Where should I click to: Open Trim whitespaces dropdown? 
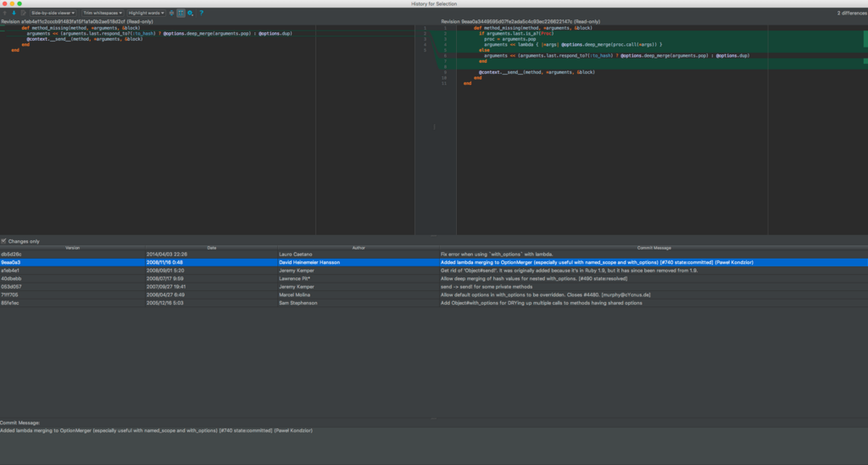pyautogui.click(x=103, y=13)
